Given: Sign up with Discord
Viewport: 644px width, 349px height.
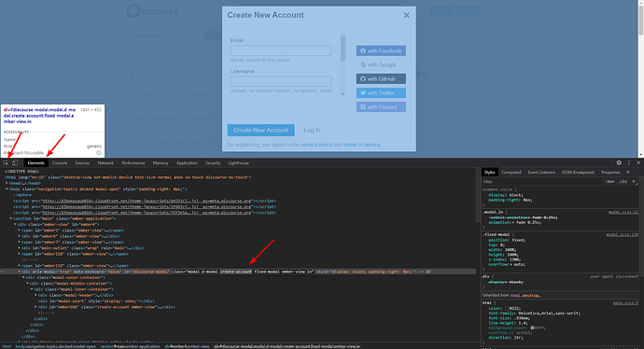Looking at the screenshot, I should pos(381,106).
